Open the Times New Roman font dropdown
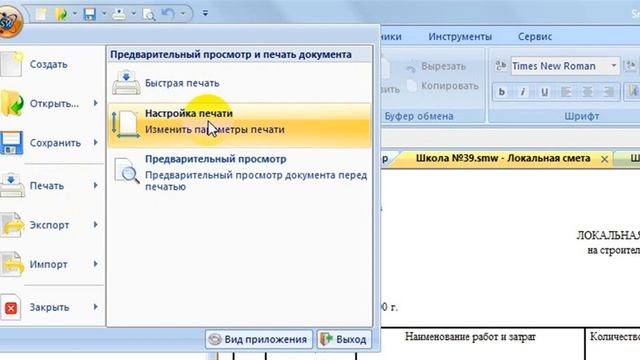The image size is (640, 360). [613, 66]
